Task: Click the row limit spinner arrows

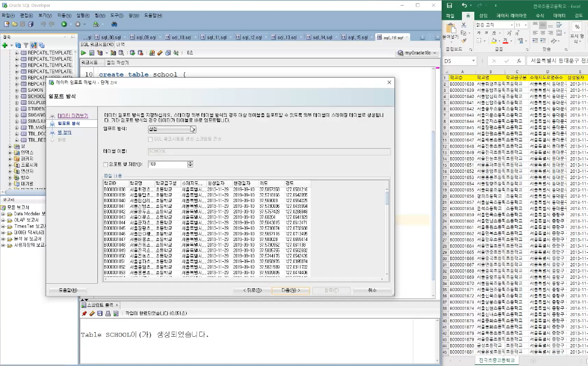Action: pyautogui.click(x=191, y=164)
